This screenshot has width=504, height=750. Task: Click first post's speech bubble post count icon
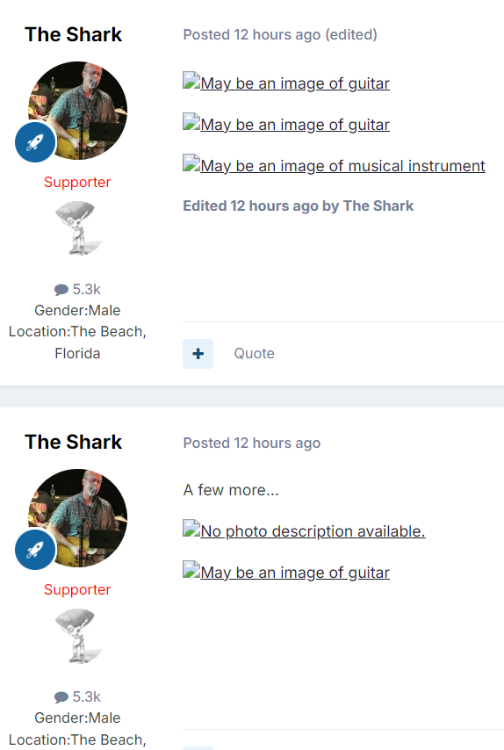click(61, 289)
